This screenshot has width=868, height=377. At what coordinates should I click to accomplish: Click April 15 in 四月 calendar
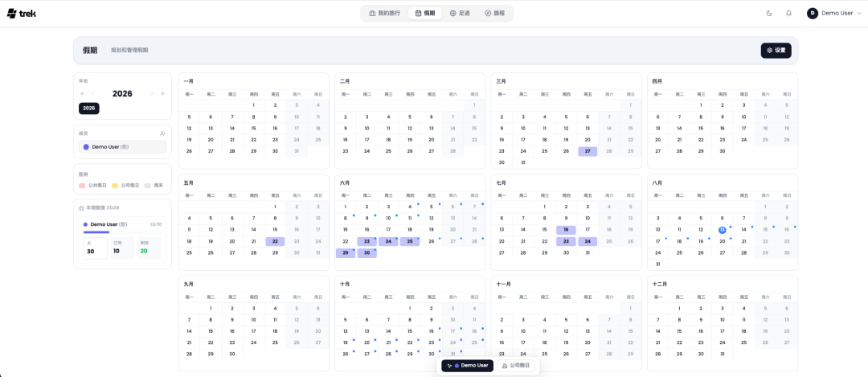pyautogui.click(x=700, y=128)
